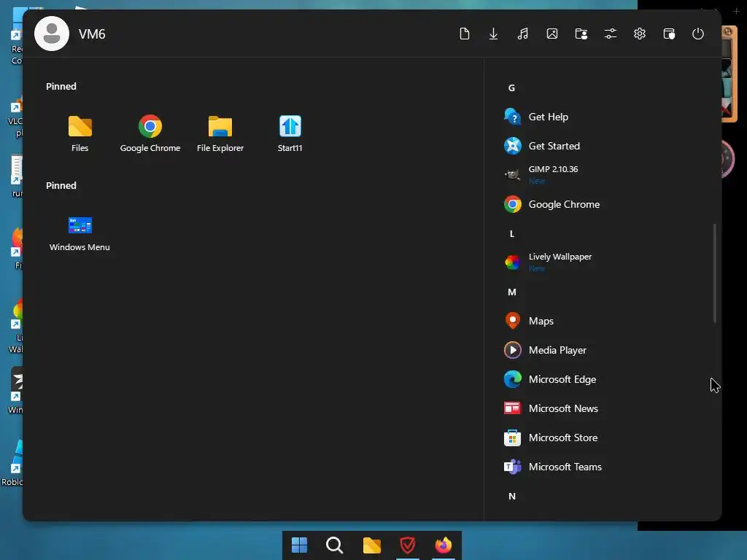747x560 pixels.
Task: Open the control panel sliders icon
Action: coord(611,34)
